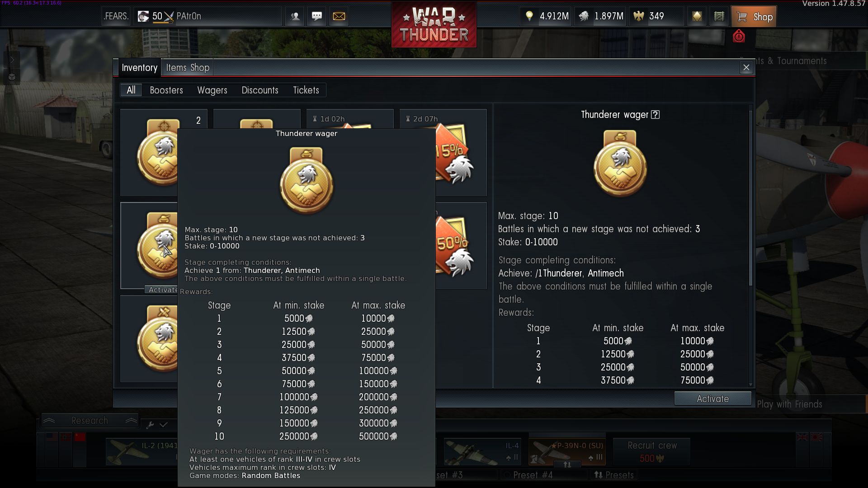This screenshot has width=868, height=488.
Task: Open the Shop button
Action: click(x=754, y=17)
